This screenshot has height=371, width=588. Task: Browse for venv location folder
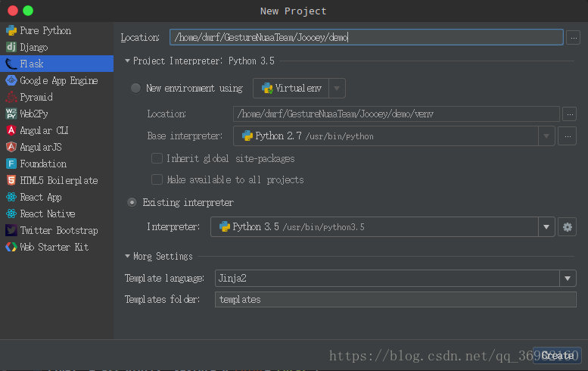[x=570, y=114]
